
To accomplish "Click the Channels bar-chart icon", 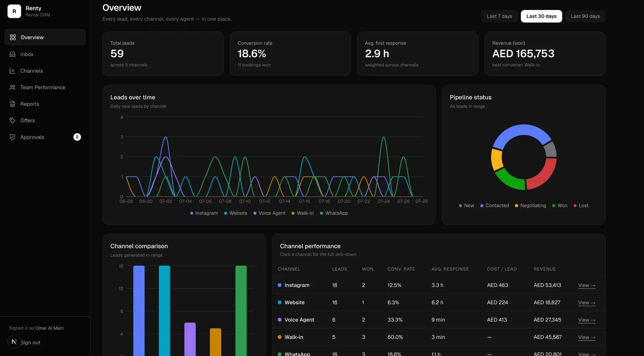I will coord(13,71).
